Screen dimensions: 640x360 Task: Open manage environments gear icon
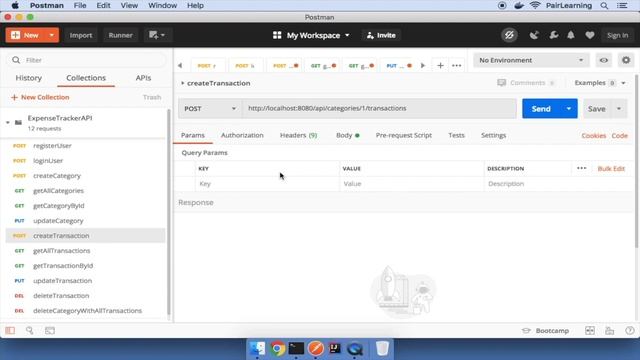coord(626,60)
